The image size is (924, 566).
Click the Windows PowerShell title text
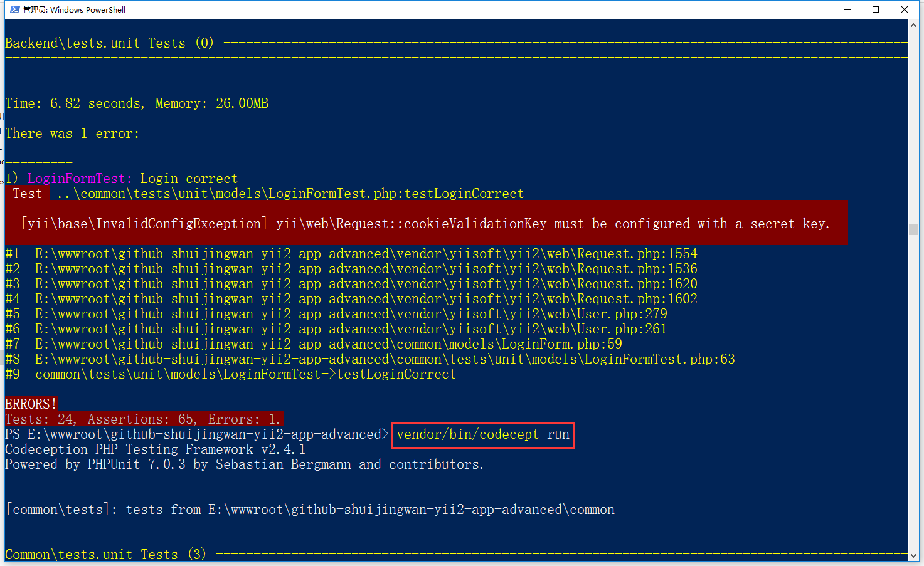tap(75, 9)
